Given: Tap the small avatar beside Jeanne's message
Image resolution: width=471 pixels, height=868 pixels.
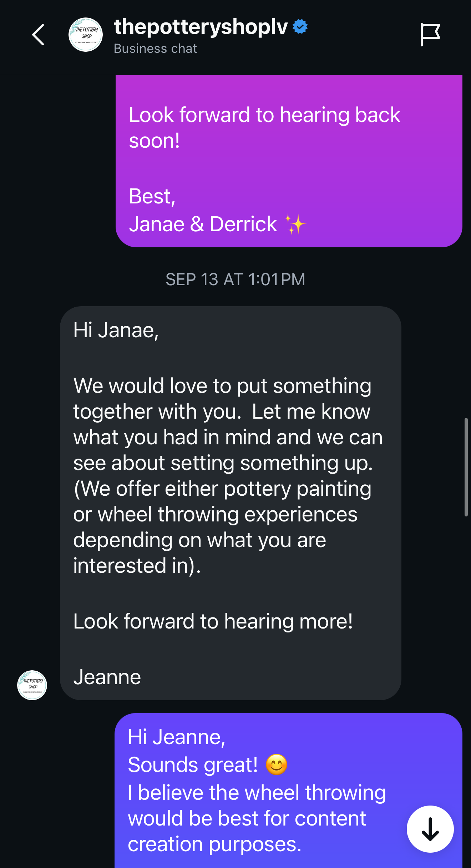Looking at the screenshot, I should click(x=32, y=685).
